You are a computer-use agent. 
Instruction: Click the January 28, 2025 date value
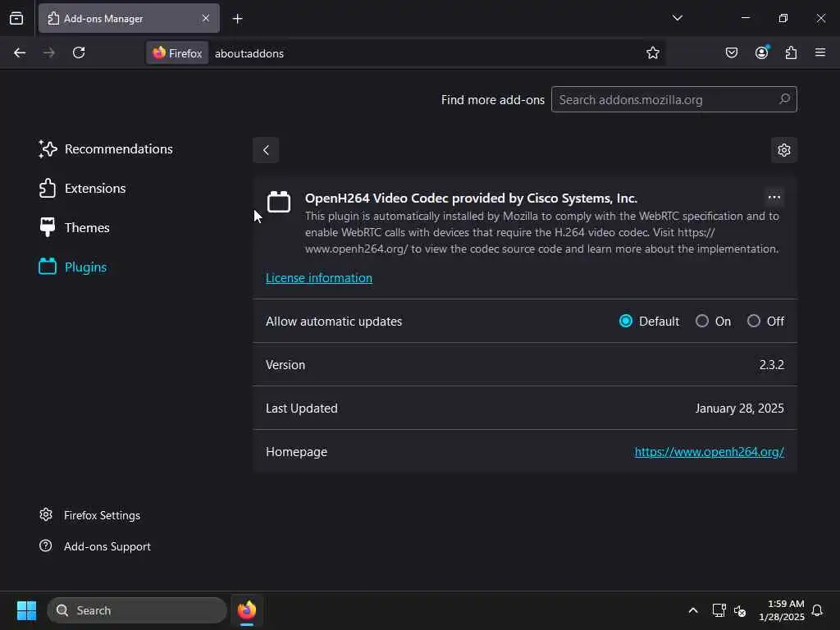(x=739, y=409)
